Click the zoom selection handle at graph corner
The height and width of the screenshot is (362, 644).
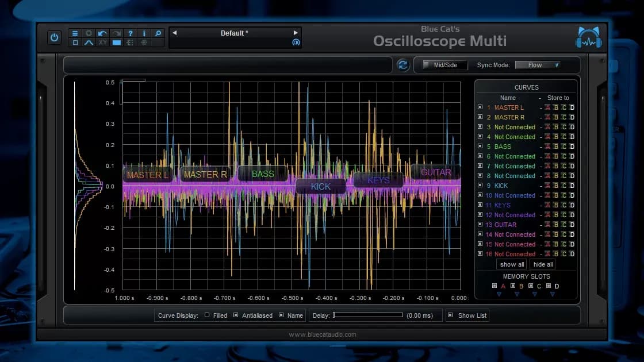click(x=121, y=81)
